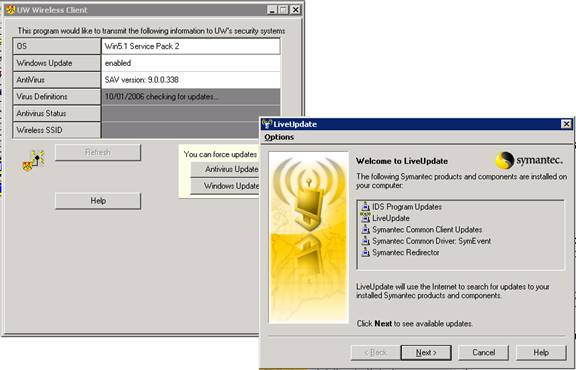
Task: Click the Help button in UW Wireless Client
Action: pyautogui.click(x=98, y=201)
